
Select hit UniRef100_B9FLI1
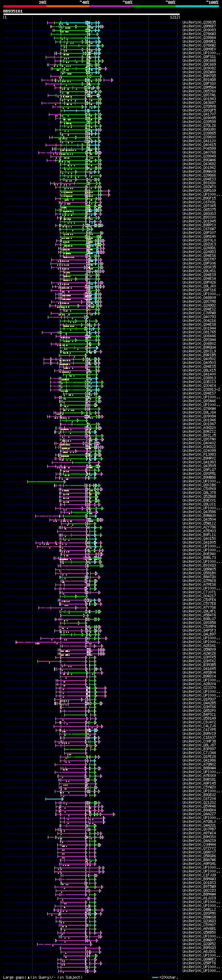tap(199, 535)
